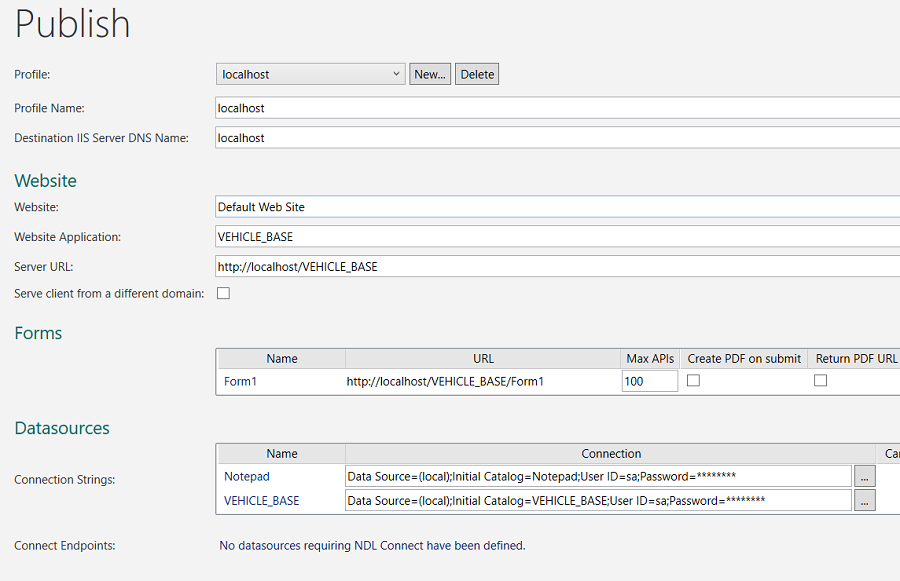
Task: Open the Notepad datasource link
Action: (245, 476)
